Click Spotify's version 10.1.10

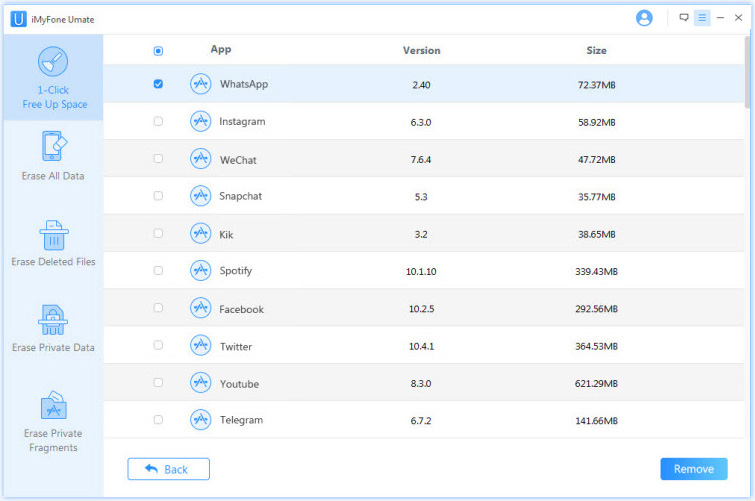(421, 272)
